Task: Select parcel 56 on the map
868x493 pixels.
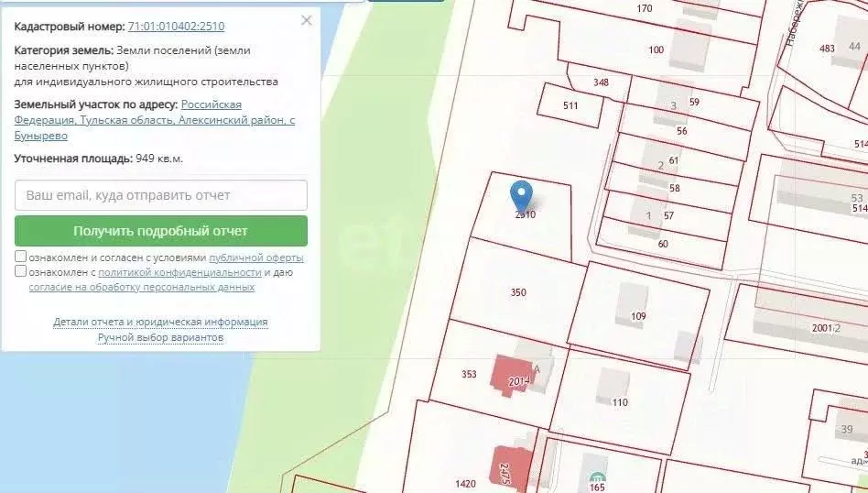Action: pos(682,131)
